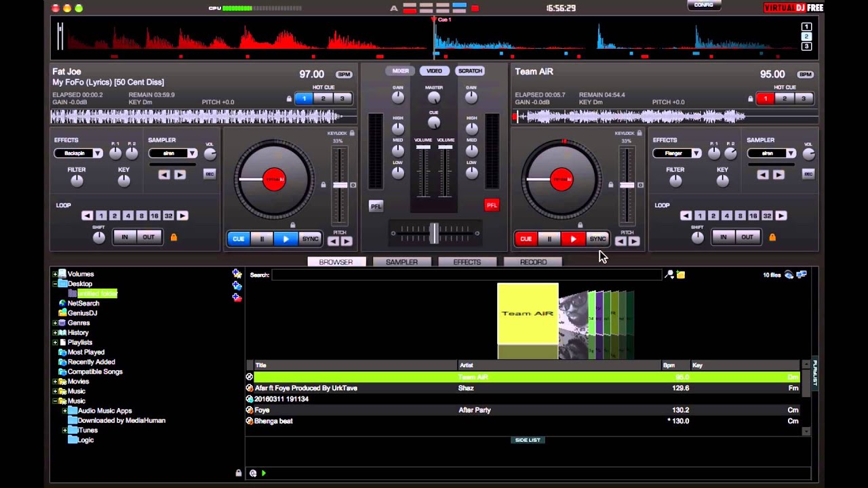
Task: Collapse the Desktop tree node
Action: pyautogui.click(x=55, y=284)
